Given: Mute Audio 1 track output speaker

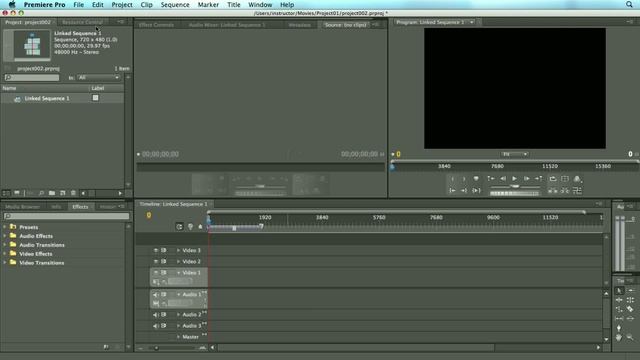Looking at the screenshot, I should (156, 294).
